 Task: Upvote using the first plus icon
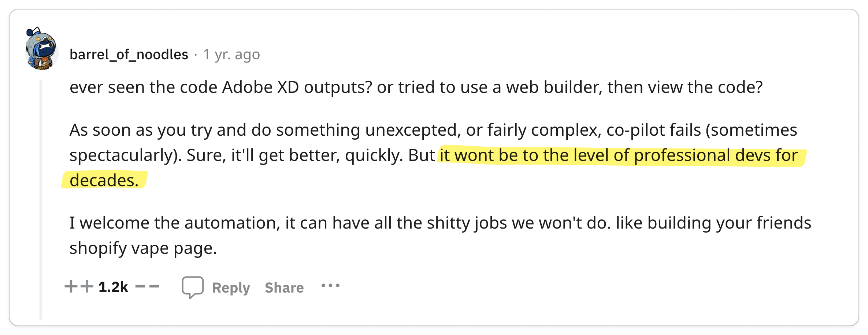(x=71, y=286)
